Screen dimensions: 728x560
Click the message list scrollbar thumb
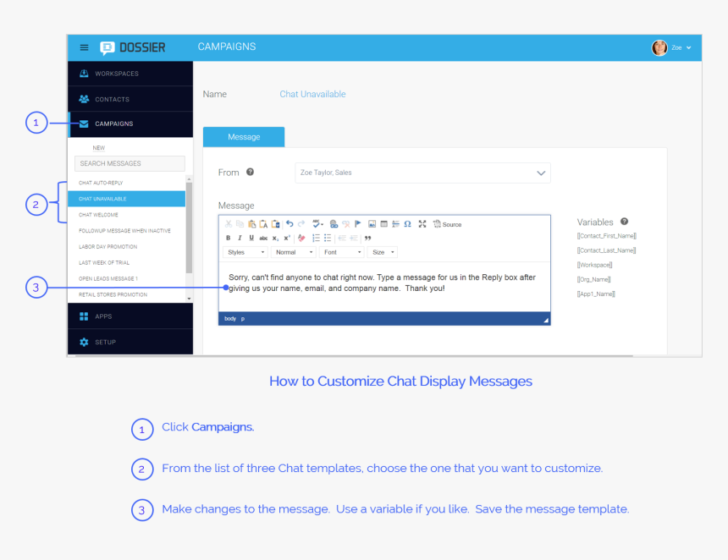[x=189, y=228]
